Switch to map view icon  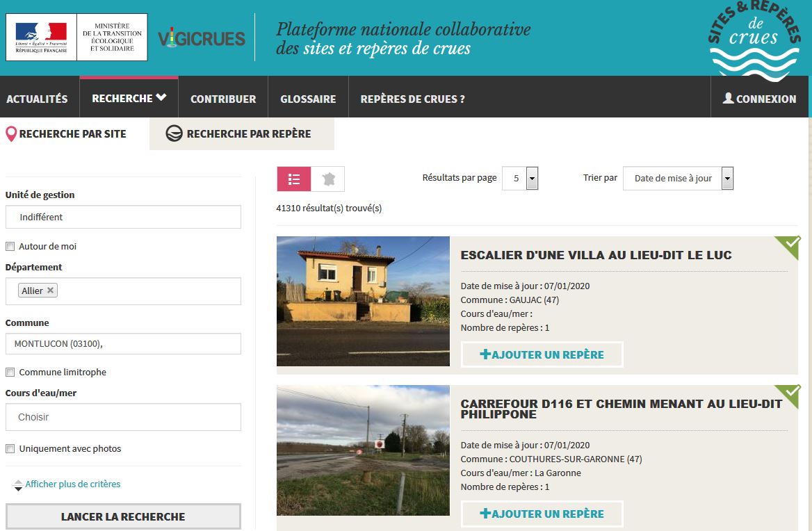(x=328, y=179)
